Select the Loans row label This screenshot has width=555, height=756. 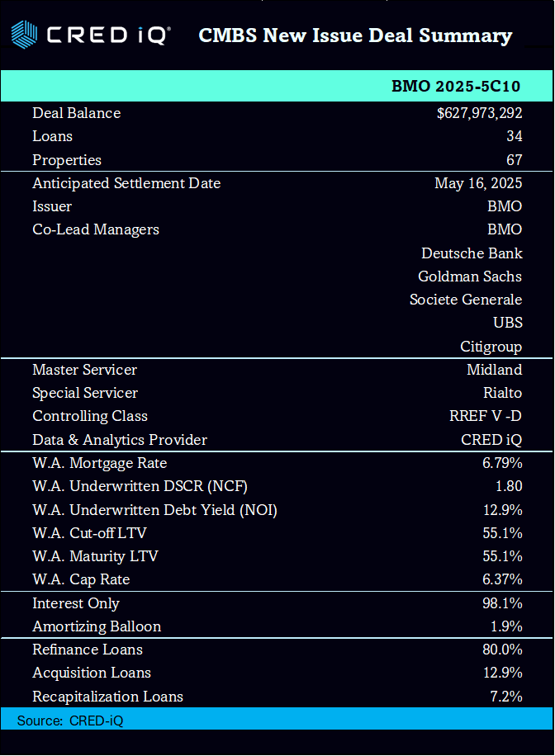tap(52, 136)
